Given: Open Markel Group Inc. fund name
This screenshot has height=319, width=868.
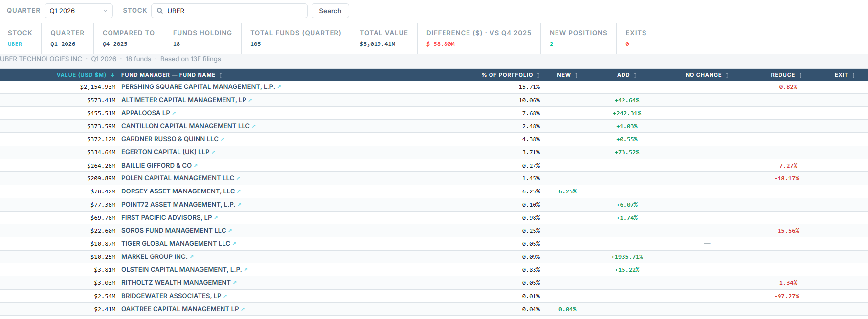Looking at the screenshot, I should tap(155, 257).
